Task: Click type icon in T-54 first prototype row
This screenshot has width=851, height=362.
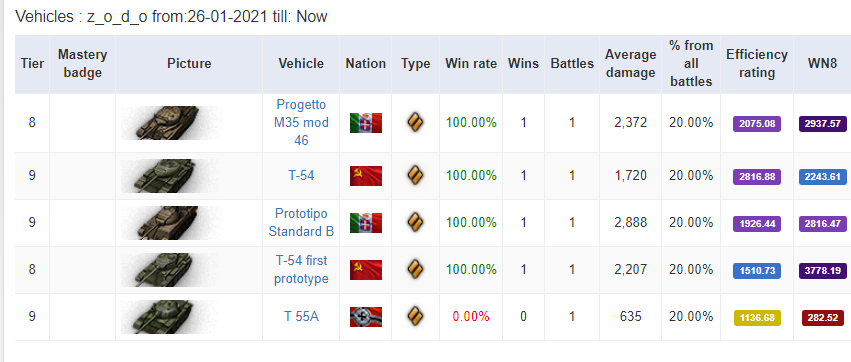Action: tap(416, 270)
